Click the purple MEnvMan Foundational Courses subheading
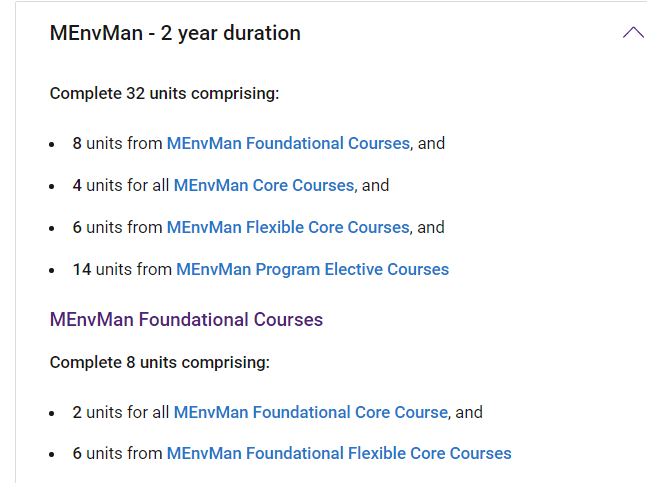647x483 pixels. (x=186, y=320)
